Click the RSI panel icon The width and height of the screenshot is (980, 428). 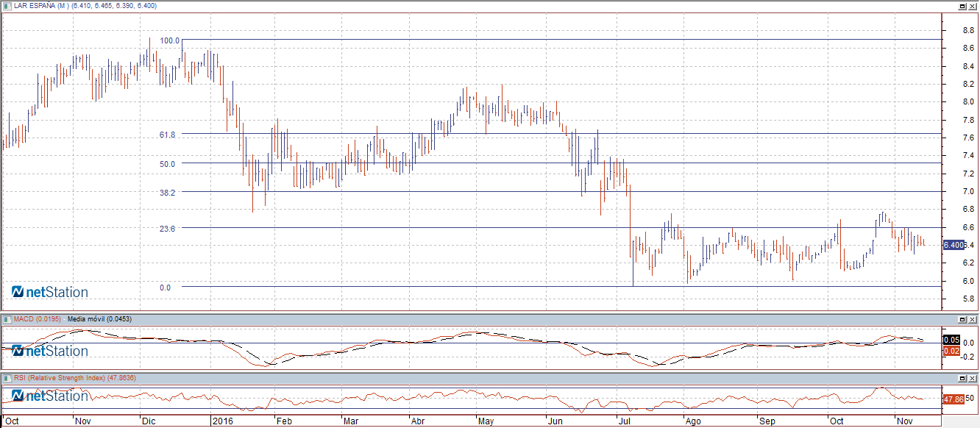click(7, 377)
